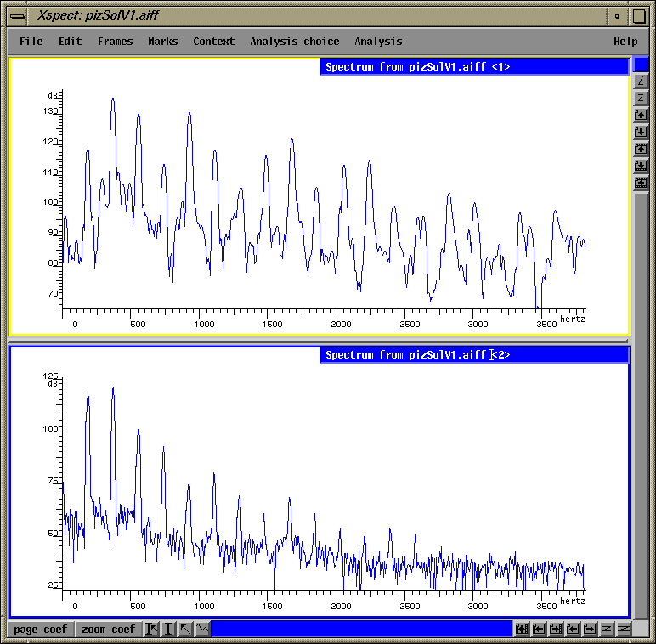Click the zoom coef button
This screenshot has width=656, height=644.
[109, 630]
